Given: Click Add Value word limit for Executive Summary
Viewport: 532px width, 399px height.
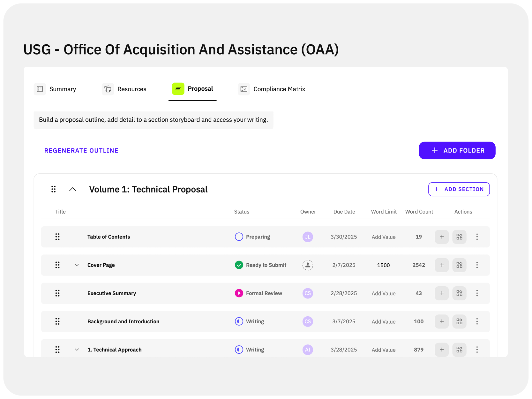Looking at the screenshot, I should [x=384, y=293].
